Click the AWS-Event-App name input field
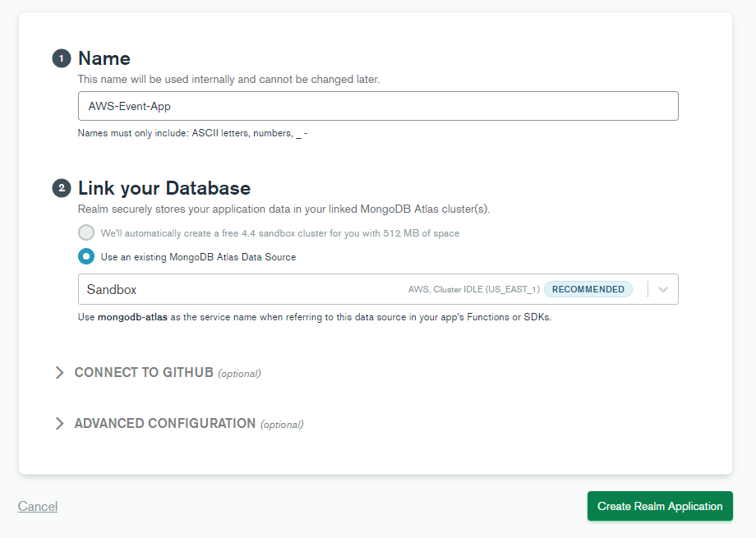Viewport: 756px width, 538px height. pyautogui.click(x=378, y=106)
